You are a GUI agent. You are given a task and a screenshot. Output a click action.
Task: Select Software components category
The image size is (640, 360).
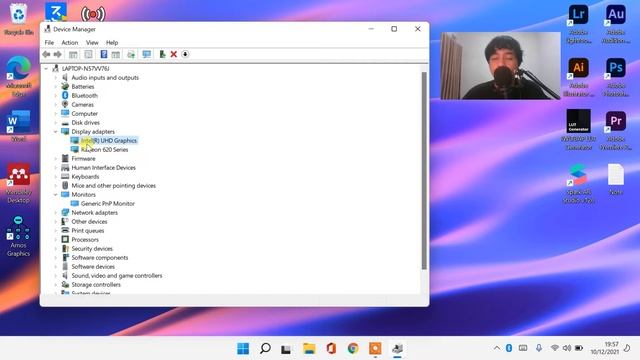[x=100, y=258]
